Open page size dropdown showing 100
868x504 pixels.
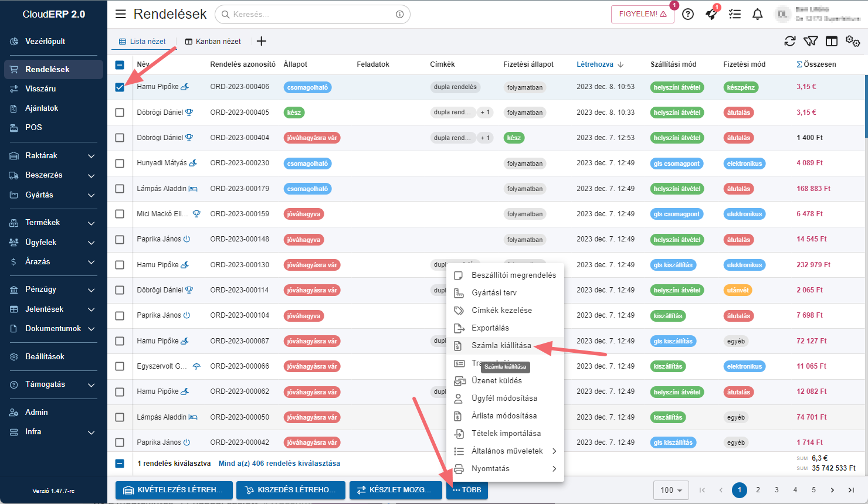click(x=671, y=490)
